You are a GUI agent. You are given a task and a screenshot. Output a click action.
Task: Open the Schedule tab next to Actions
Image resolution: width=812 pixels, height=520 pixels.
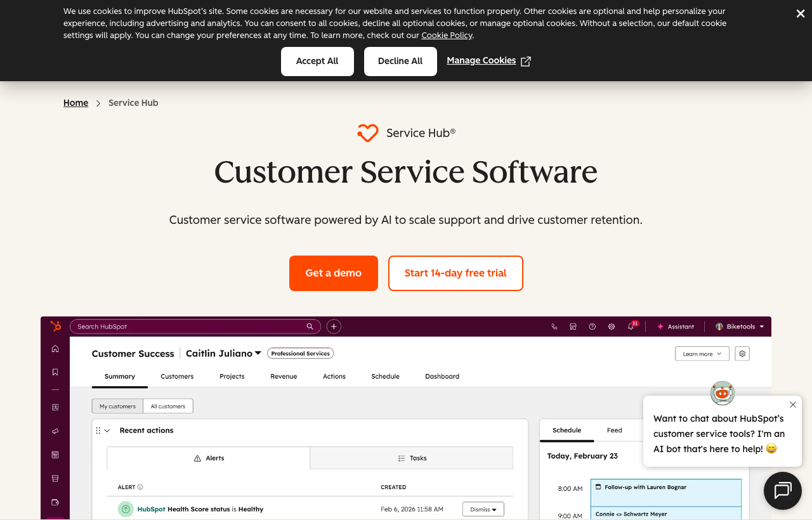click(x=386, y=376)
